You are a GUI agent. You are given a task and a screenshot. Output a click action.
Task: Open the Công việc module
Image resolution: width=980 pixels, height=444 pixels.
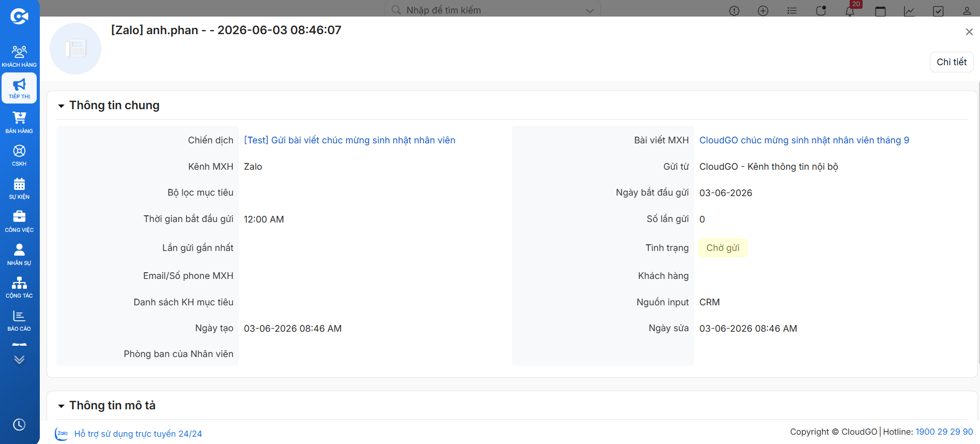pos(19,221)
